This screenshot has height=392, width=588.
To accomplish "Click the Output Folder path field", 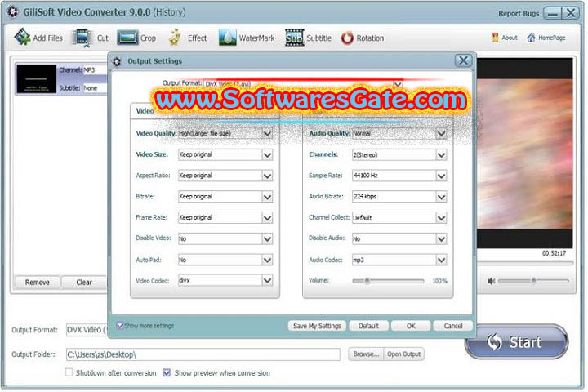I will [203, 354].
